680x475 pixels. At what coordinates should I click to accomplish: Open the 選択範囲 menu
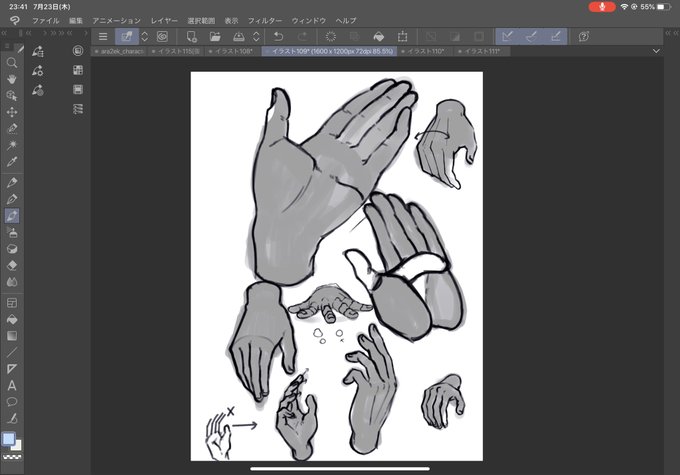201,20
